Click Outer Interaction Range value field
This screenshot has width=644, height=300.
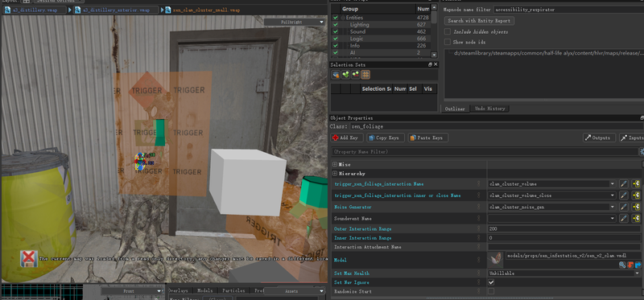click(564, 229)
